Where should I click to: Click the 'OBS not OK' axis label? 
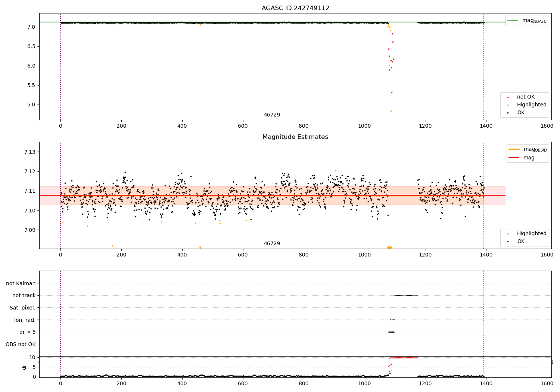21,344
